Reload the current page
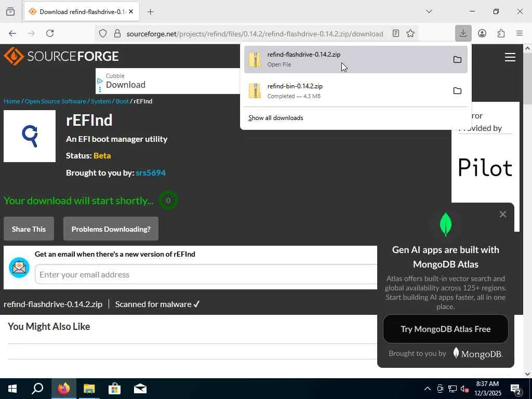Screen dimensions: 532x399 [x=50, y=33]
